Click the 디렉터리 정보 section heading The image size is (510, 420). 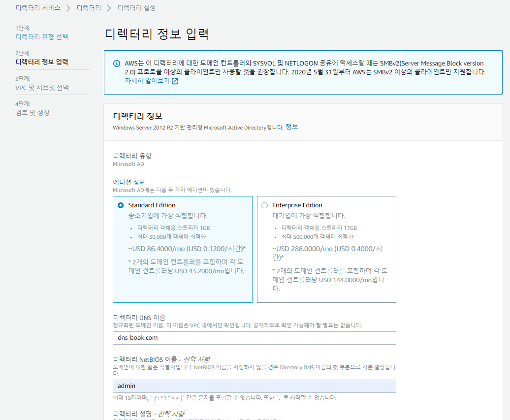[x=137, y=116]
